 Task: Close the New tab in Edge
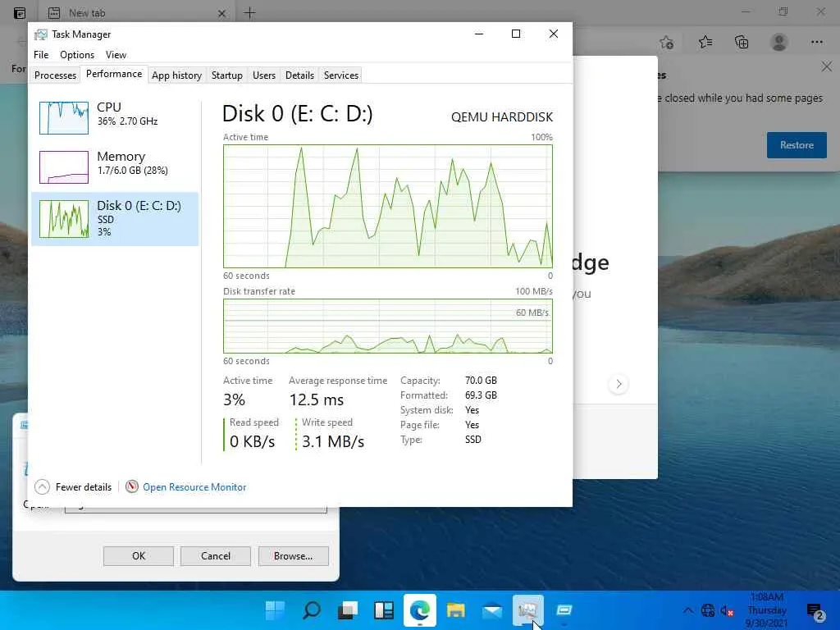(221, 13)
